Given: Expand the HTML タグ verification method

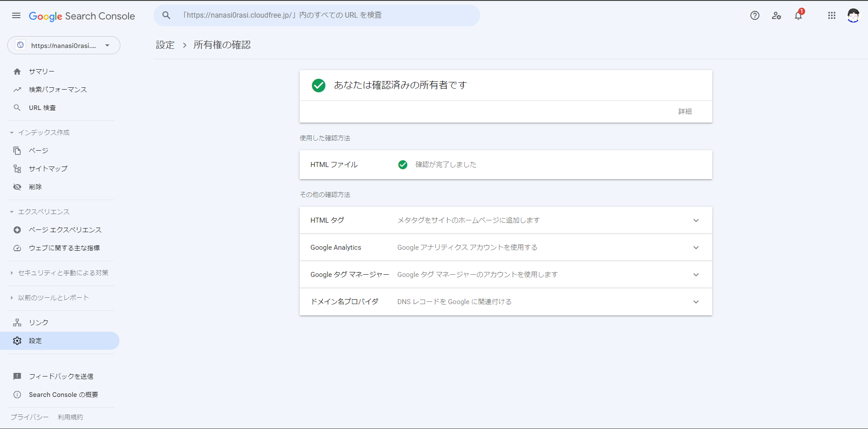Looking at the screenshot, I should click(x=696, y=220).
